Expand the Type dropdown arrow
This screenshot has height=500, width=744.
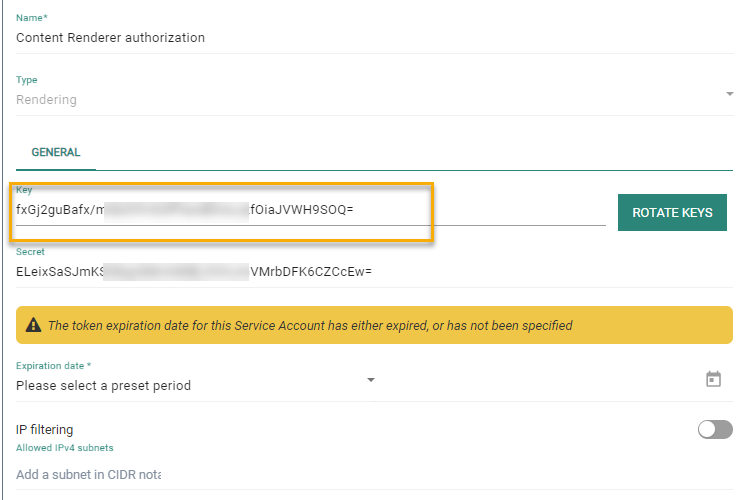coord(728,94)
